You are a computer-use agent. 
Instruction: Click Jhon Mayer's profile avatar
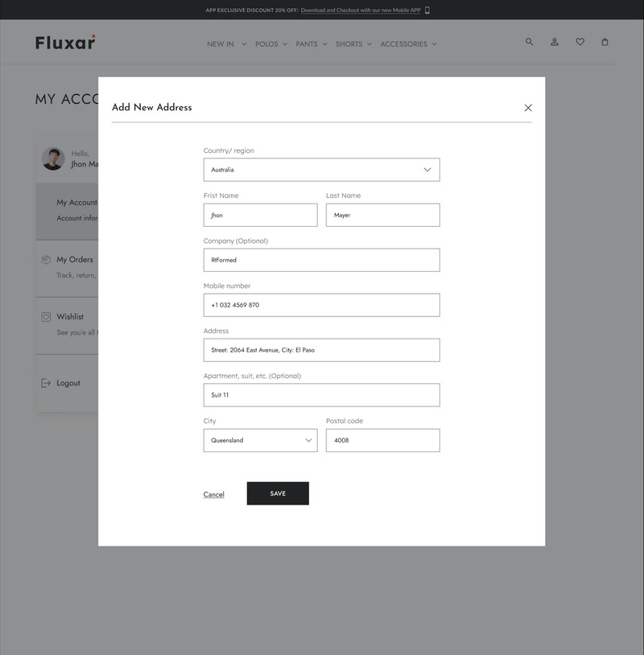52,160
